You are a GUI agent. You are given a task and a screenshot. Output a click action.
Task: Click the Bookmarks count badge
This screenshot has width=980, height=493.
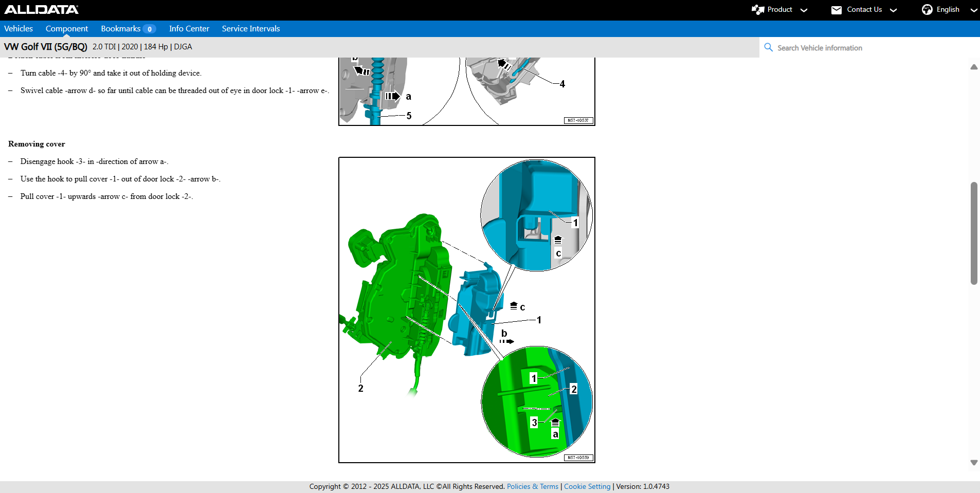coord(149,29)
